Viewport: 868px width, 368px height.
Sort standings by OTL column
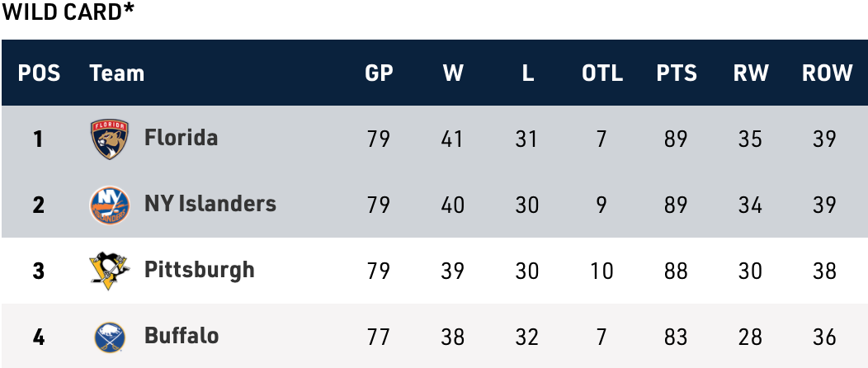coord(602,73)
